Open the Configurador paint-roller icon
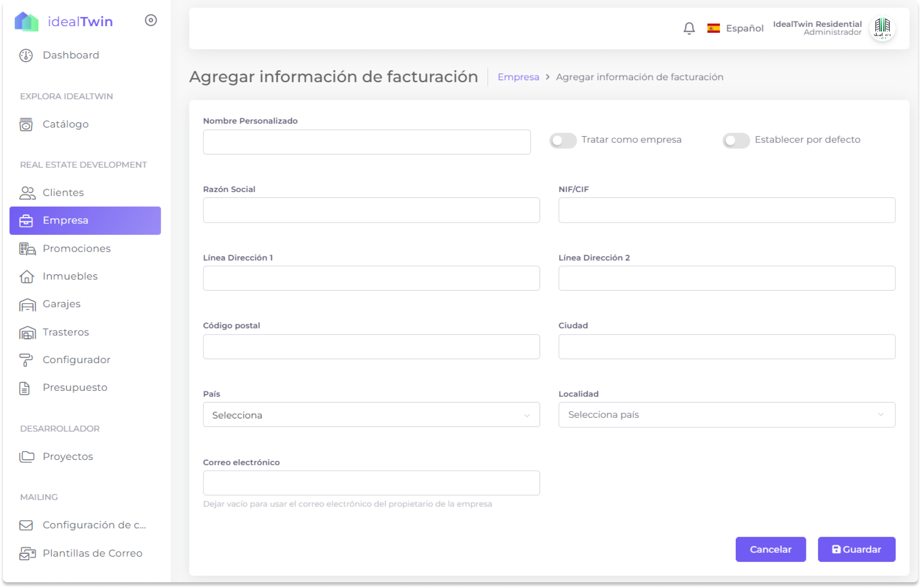921x588 pixels. 26,359
